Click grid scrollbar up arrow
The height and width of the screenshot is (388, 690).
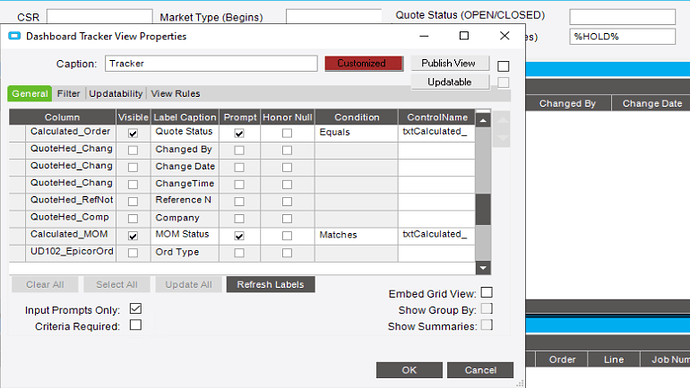[483, 120]
